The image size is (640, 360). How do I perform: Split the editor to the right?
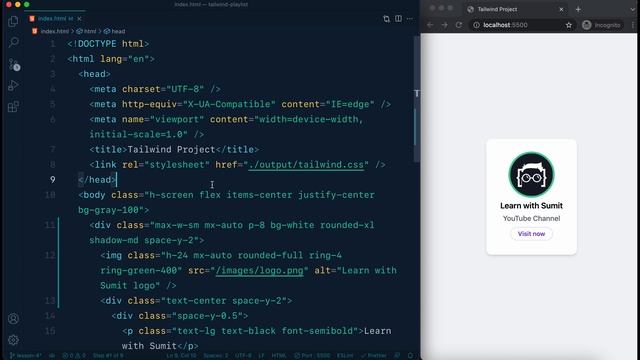[398, 19]
